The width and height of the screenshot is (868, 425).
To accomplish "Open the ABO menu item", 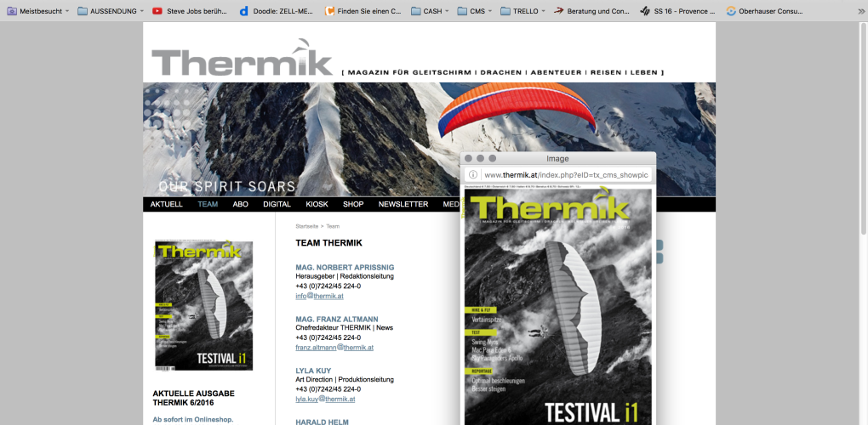I will click(x=240, y=205).
